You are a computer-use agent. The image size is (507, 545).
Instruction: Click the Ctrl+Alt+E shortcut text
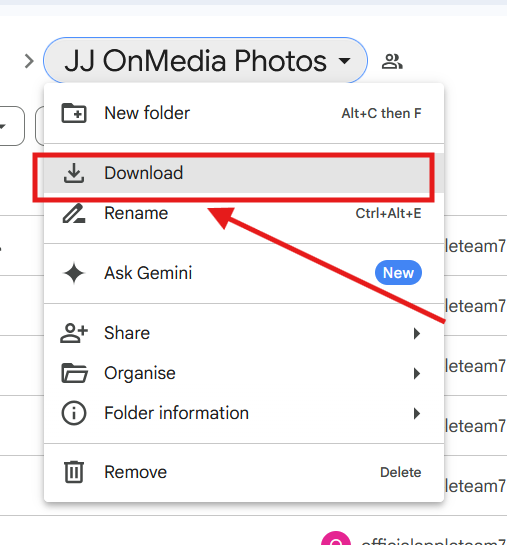(x=389, y=213)
